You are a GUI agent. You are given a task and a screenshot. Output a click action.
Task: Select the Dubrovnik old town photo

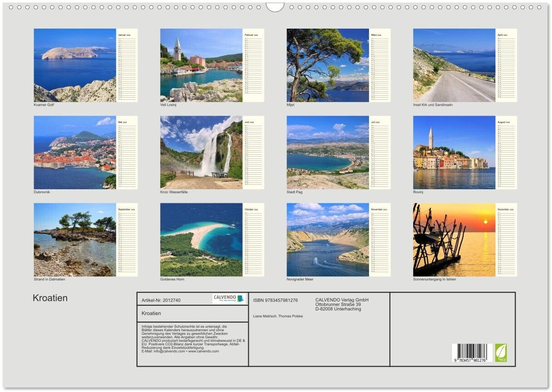[x=75, y=152]
